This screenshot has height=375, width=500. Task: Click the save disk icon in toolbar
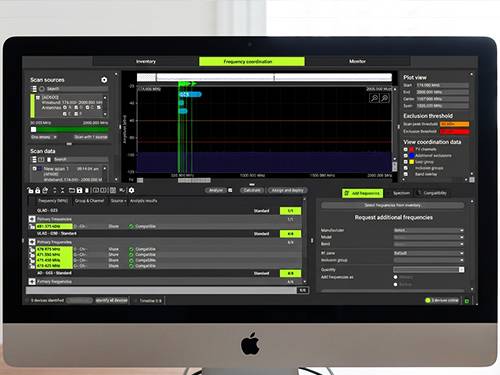(x=79, y=190)
